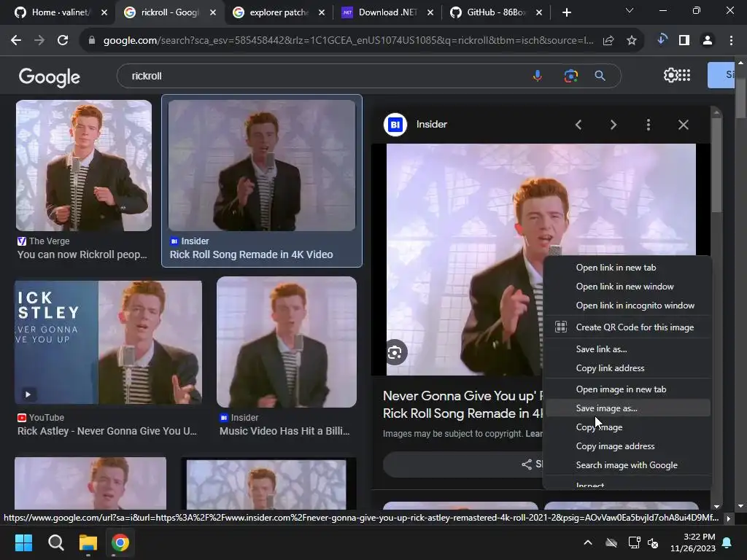This screenshot has height=560, width=747.
Task: Open Rick Astley - Never Gonna Give You link
Action: pos(107,431)
